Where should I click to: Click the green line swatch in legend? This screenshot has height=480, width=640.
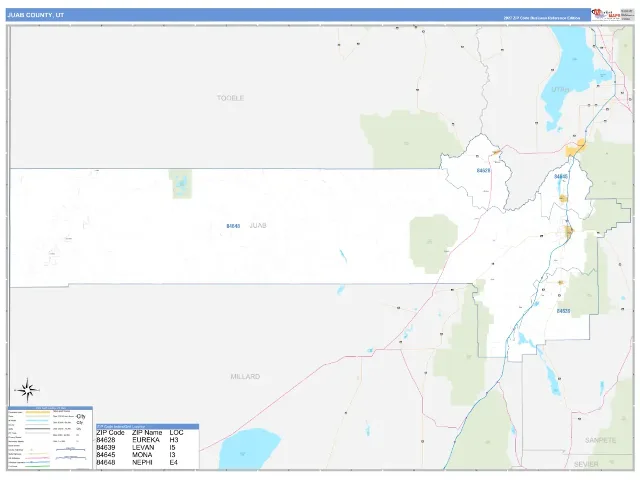pos(38,466)
